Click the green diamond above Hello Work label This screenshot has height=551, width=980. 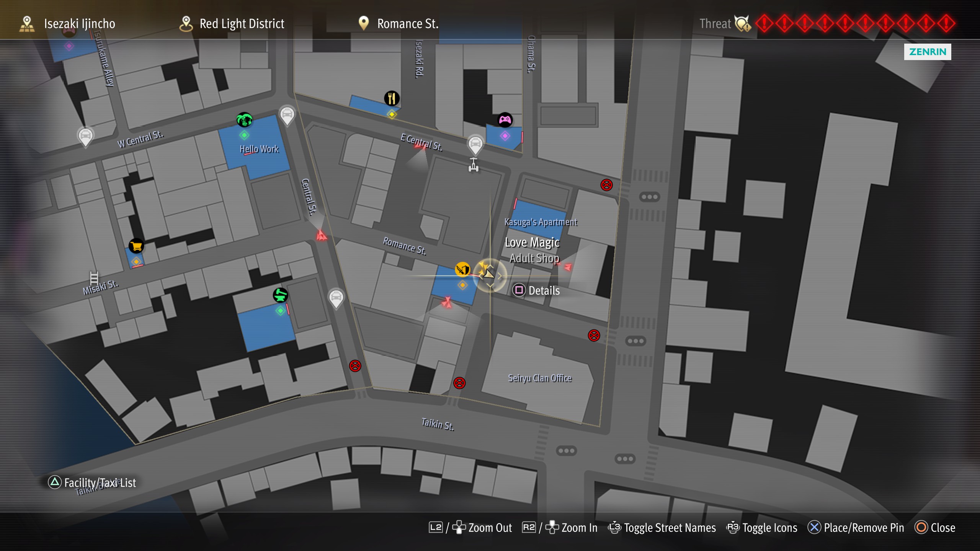click(x=244, y=135)
